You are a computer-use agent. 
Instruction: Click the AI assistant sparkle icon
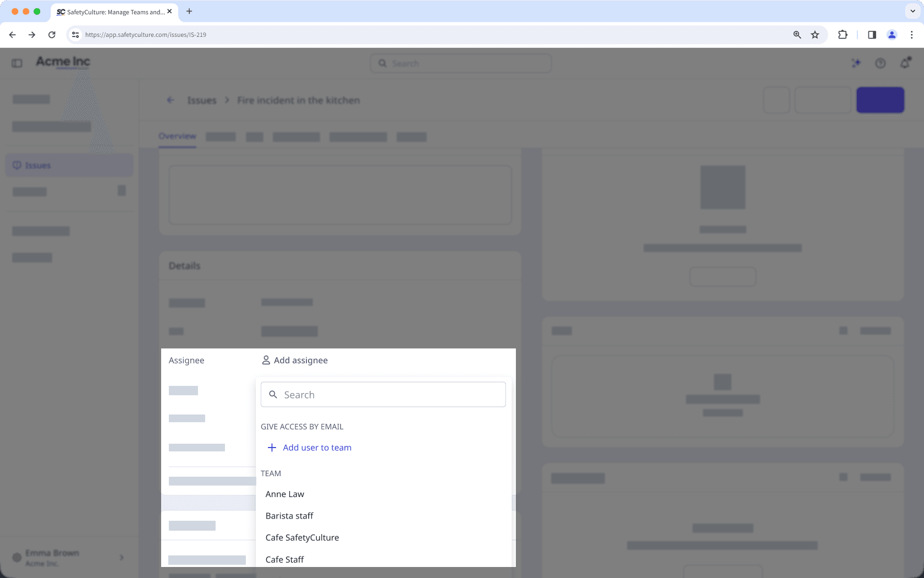click(856, 63)
